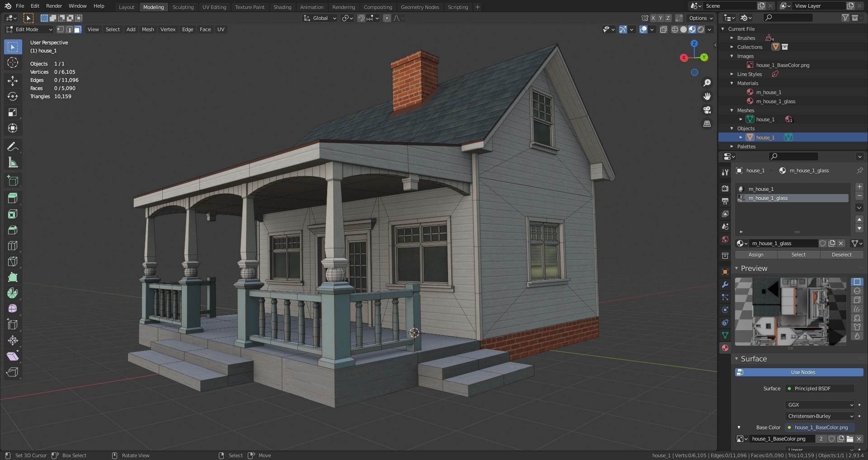
Task: Open the Render menu
Action: [x=54, y=6]
